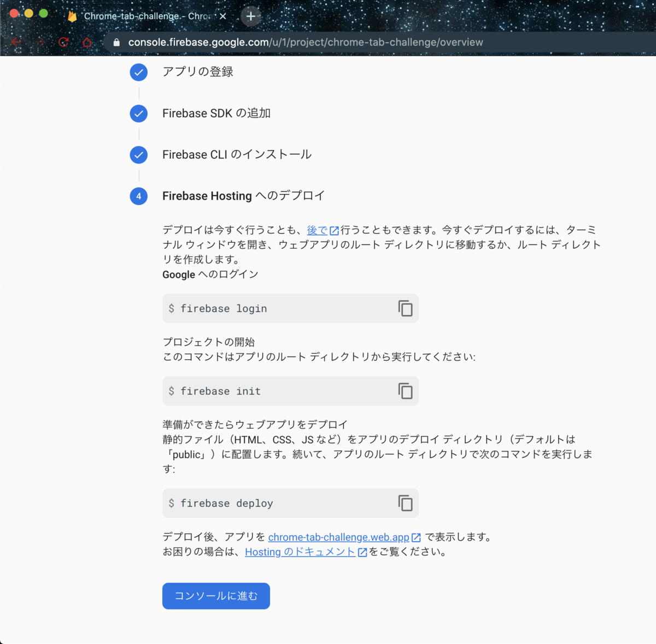Click the firebase login command text
The image size is (656, 644).
pyautogui.click(x=224, y=308)
